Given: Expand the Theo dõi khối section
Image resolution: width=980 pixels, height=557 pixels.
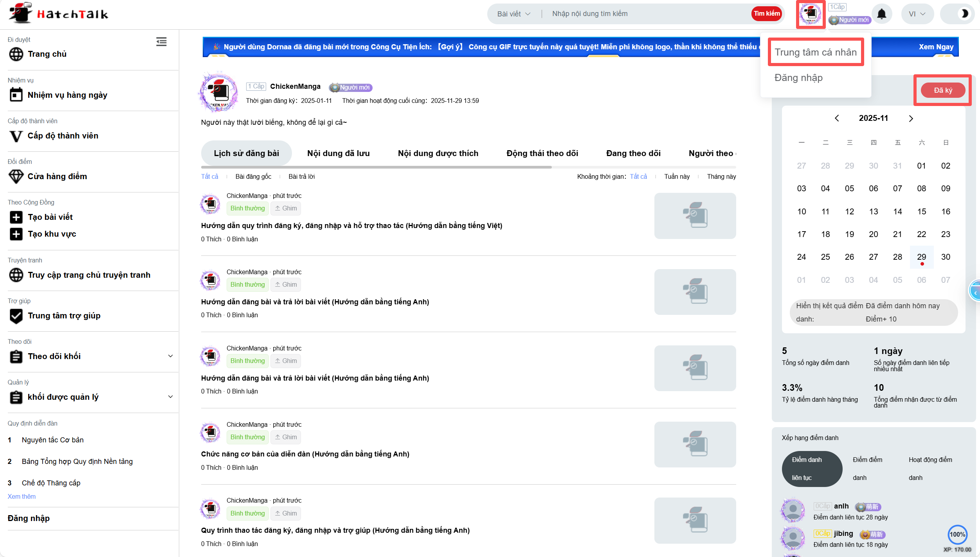Looking at the screenshot, I should 170,356.
